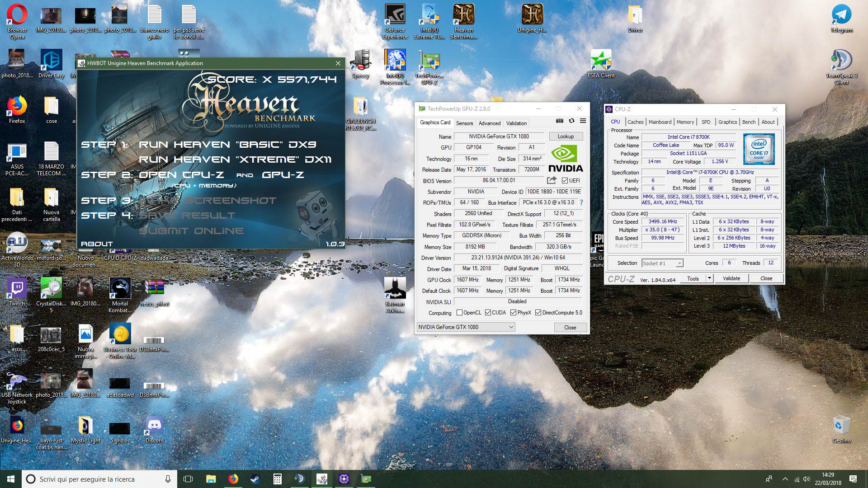868x488 pixels.
Task: Open the GPU-Z hamburger menu
Action: point(583,121)
